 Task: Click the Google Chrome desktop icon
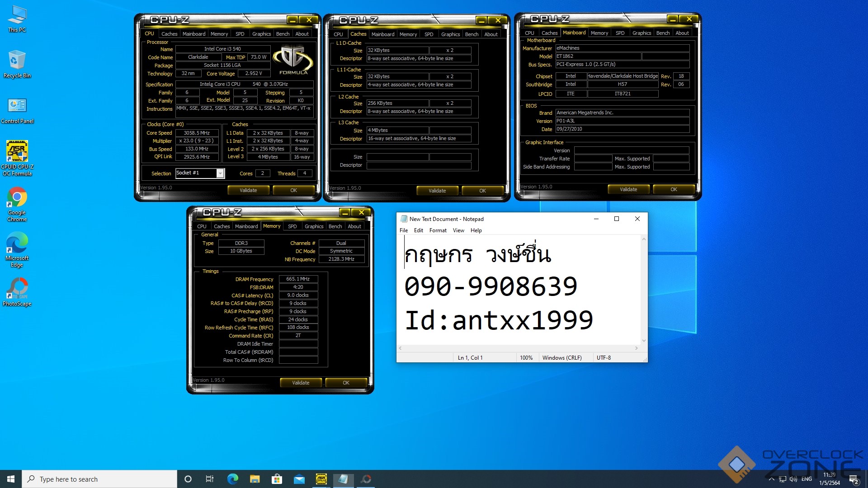point(17,197)
